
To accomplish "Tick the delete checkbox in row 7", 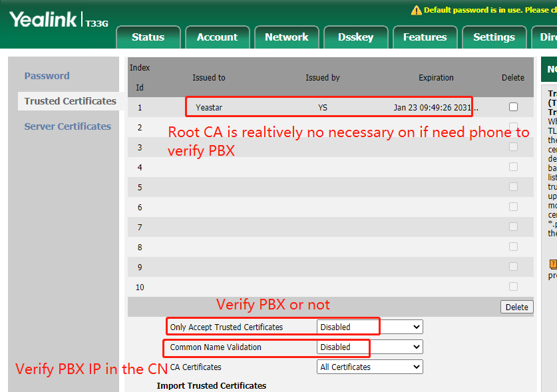I will click(513, 226).
